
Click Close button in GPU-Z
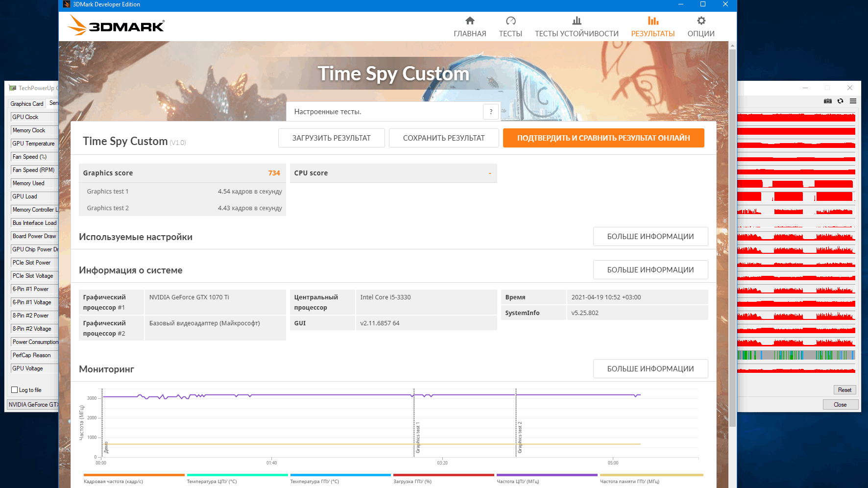(841, 405)
